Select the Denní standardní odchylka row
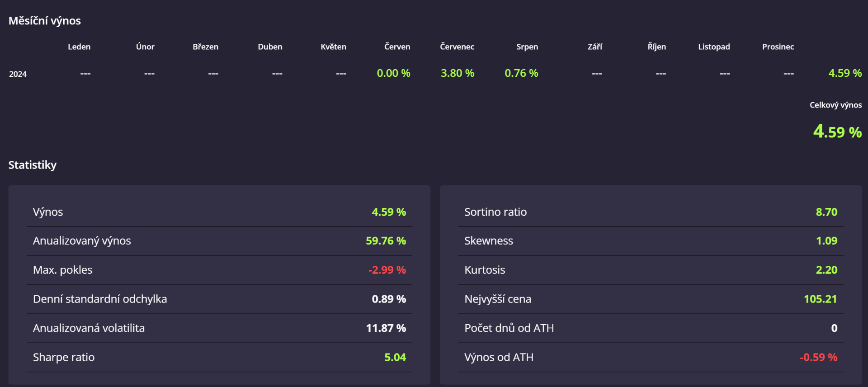 click(219, 299)
